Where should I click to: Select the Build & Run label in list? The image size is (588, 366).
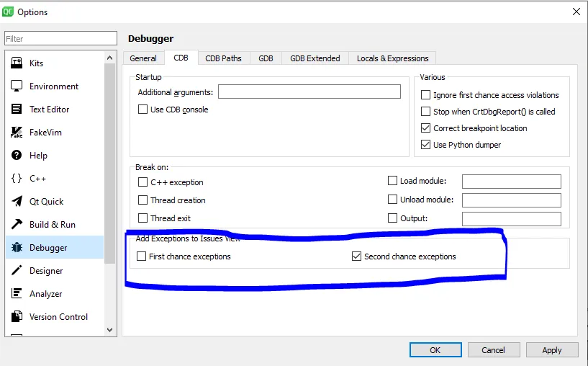(53, 225)
